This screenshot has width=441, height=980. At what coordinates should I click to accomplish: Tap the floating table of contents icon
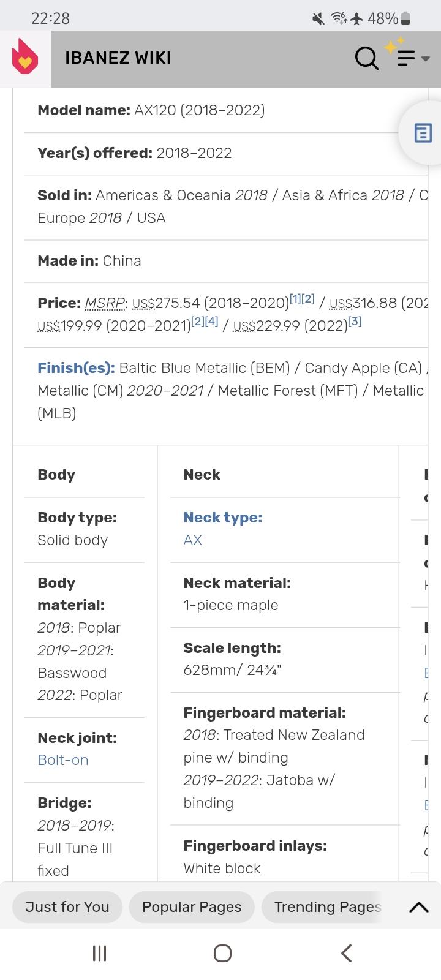click(423, 133)
